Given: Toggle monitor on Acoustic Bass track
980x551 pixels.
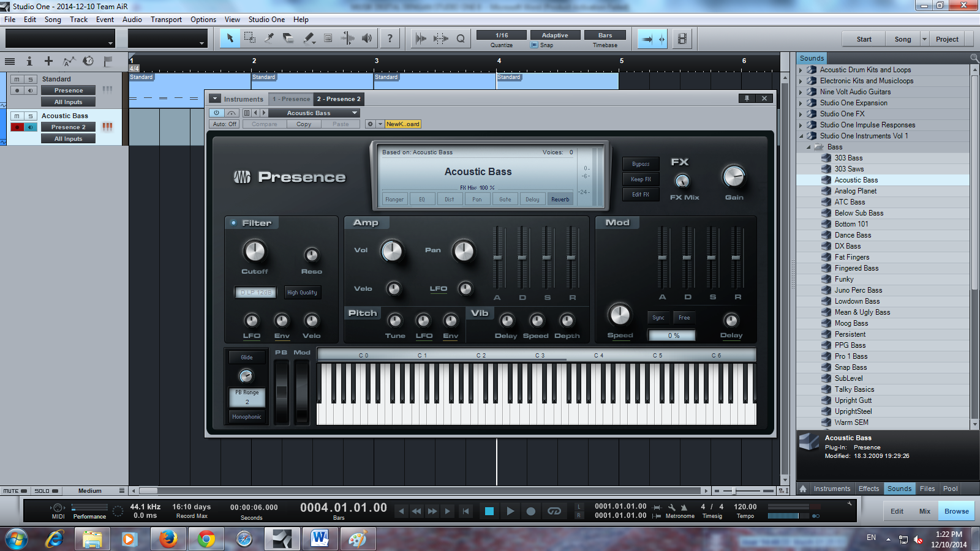Looking at the screenshot, I should click(31, 127).
